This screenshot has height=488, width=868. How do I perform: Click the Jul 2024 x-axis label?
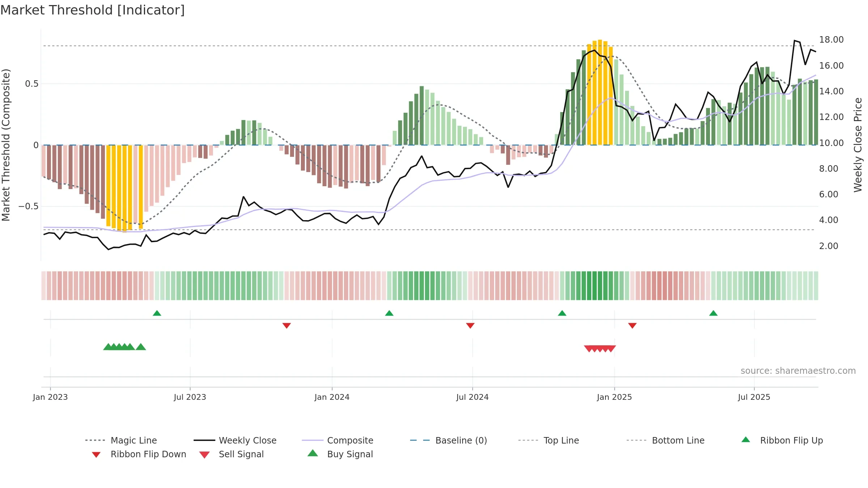pos(472,397)
